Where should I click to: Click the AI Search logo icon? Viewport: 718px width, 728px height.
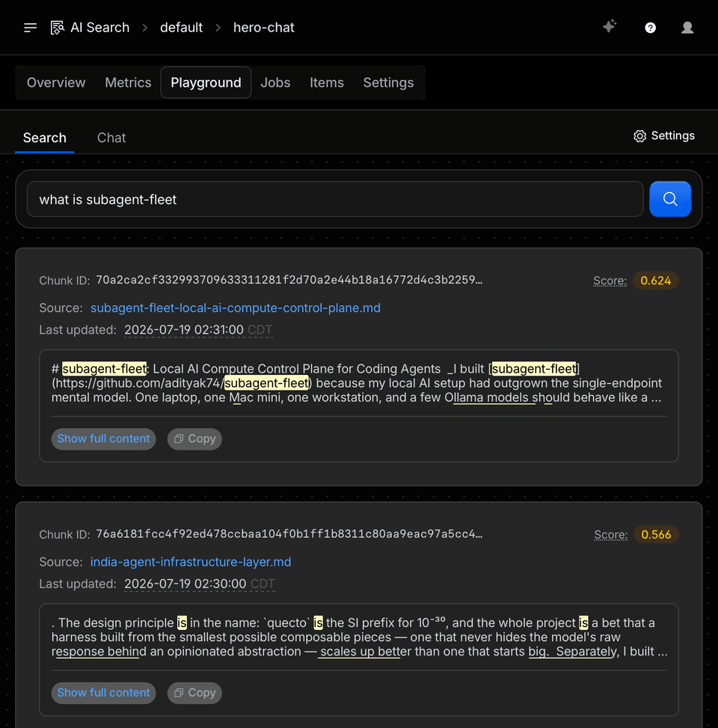pyautogui.click(x=57, y=28)
